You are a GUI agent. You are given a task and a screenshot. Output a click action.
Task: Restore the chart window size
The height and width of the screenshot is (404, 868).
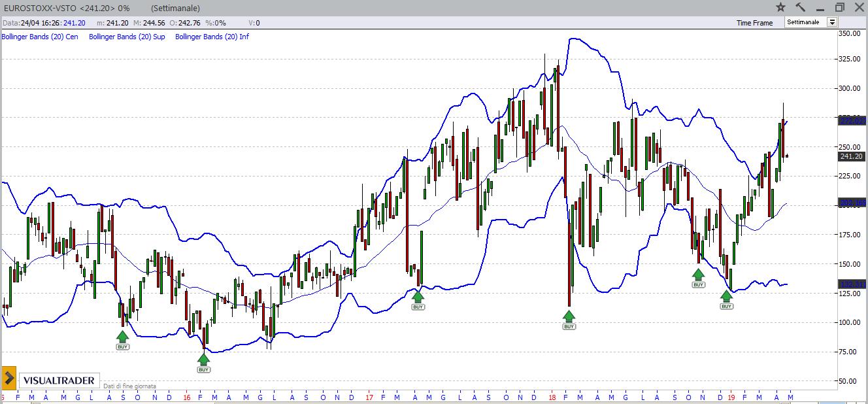click(x=840, y=7)
